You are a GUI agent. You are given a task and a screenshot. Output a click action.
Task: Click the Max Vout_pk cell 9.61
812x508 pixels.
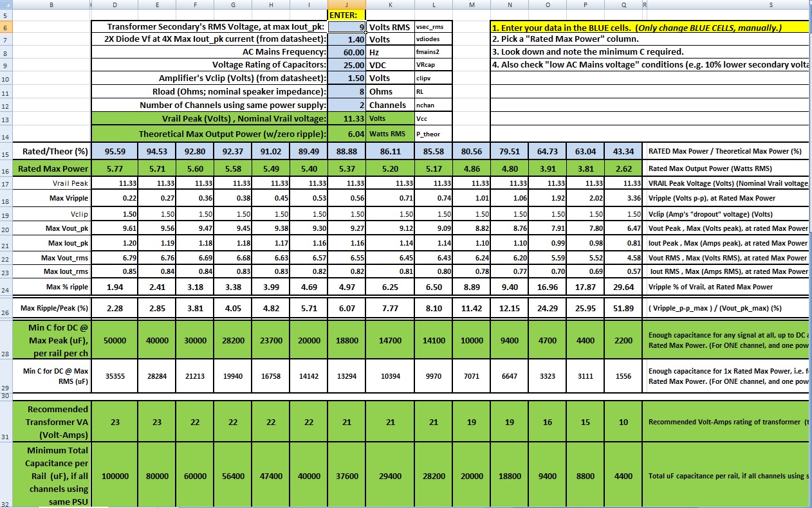[115, 228]
